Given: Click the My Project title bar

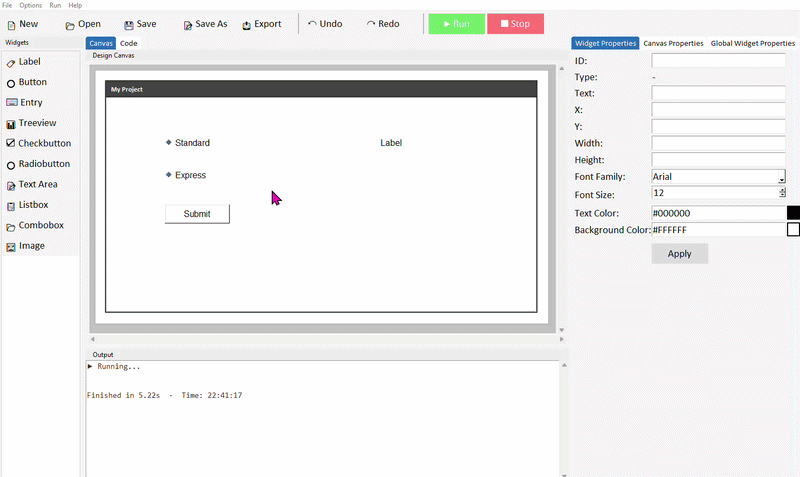Looking at the screenshot, I should pos(321,89).
